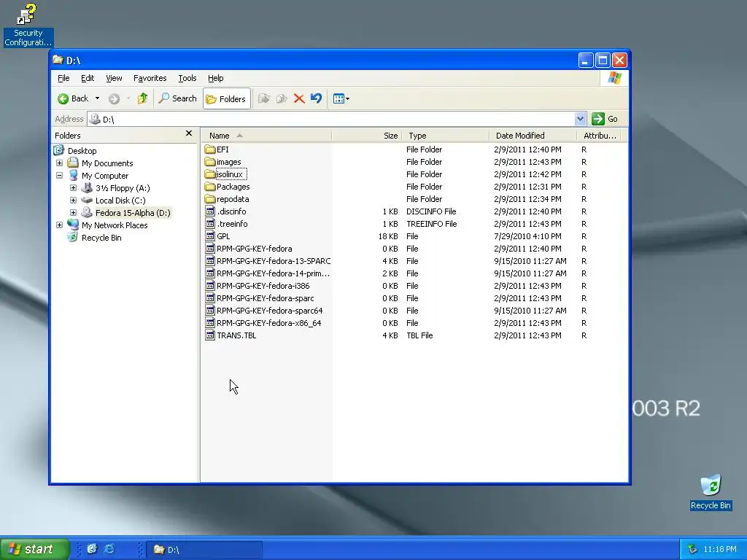
Task: Select the RPM-GPG-KEY-fedora file icon
Action: point(210,249)
